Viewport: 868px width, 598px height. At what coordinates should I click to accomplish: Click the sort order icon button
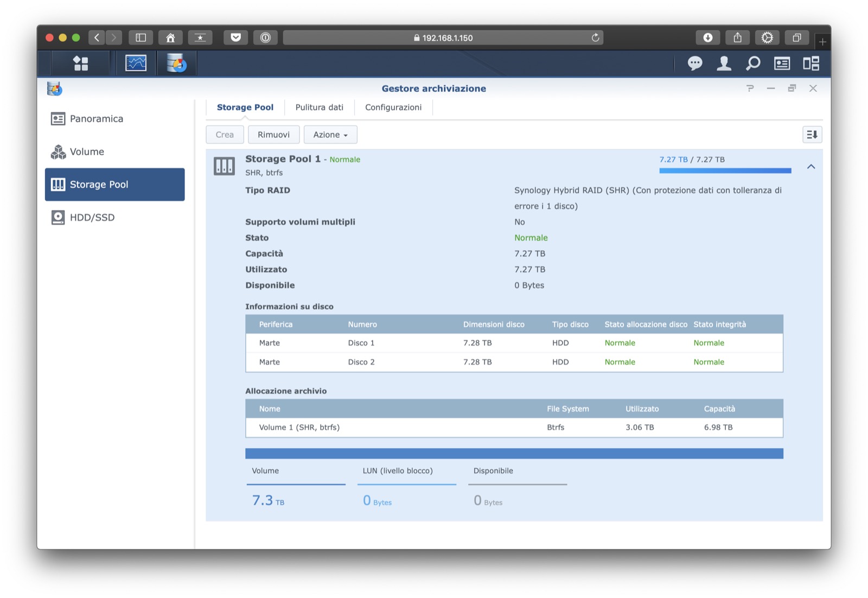click(x=812, y=135)
